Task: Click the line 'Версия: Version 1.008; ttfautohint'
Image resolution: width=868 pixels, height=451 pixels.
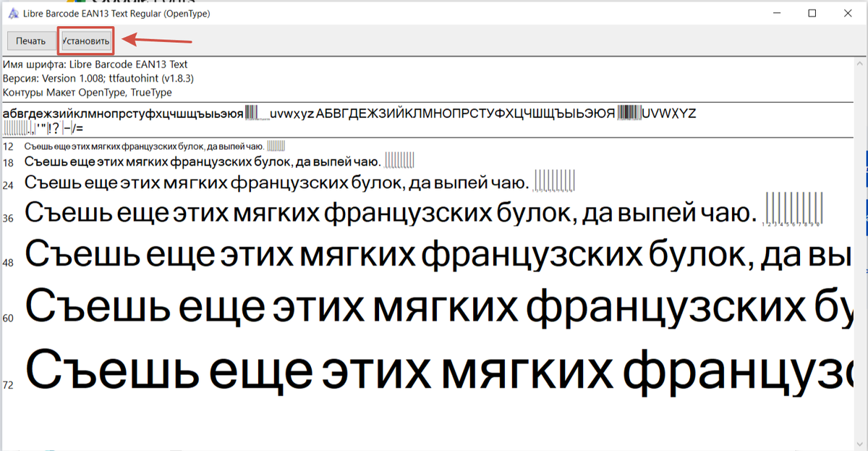Action: pyautogui.click(x=98, y=79)
